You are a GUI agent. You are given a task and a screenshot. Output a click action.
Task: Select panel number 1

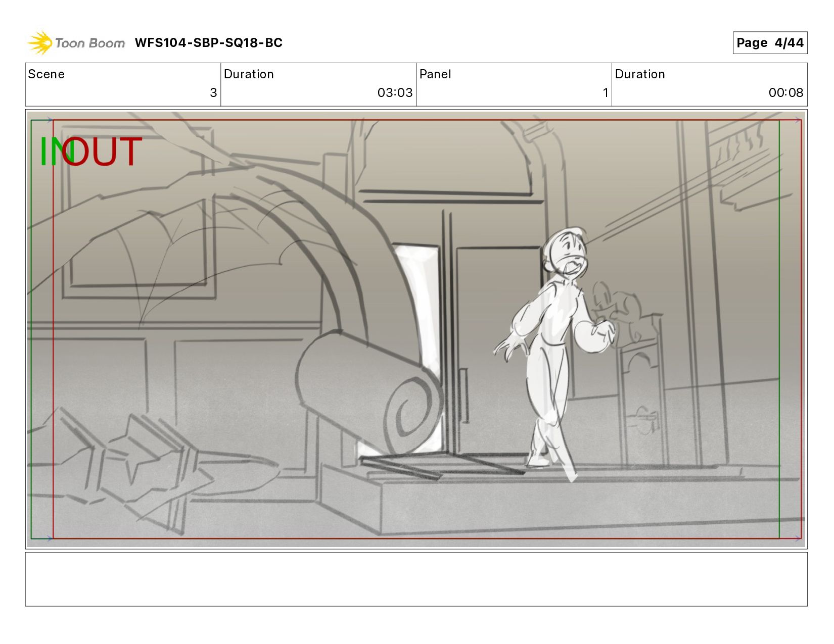[x=606, y=93]
